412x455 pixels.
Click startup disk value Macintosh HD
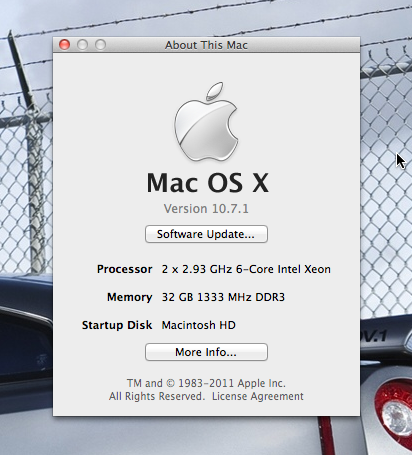coord(199,325)
